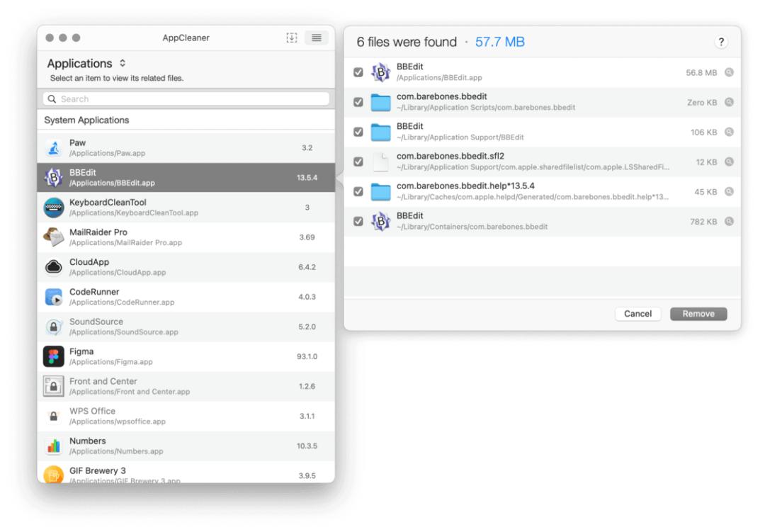Reveal the 106 KB BBEdit folder in Finder
765x532 pixels.
[729, 132]
